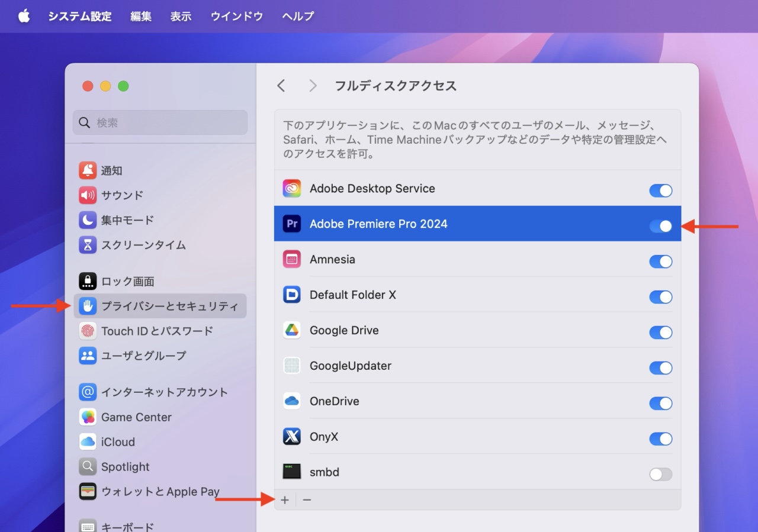Click the Adobe Desktop Service app icon
758x532 pixels.
click(x=292, y=189)
